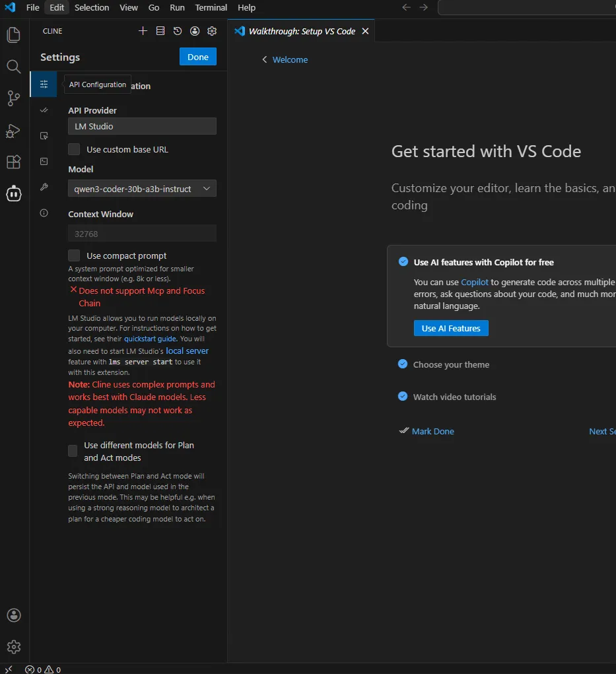Click the Cline robot icon in activity bar
Image resolution: width=616 pixels, height=674 pixels.
(14, 193)
